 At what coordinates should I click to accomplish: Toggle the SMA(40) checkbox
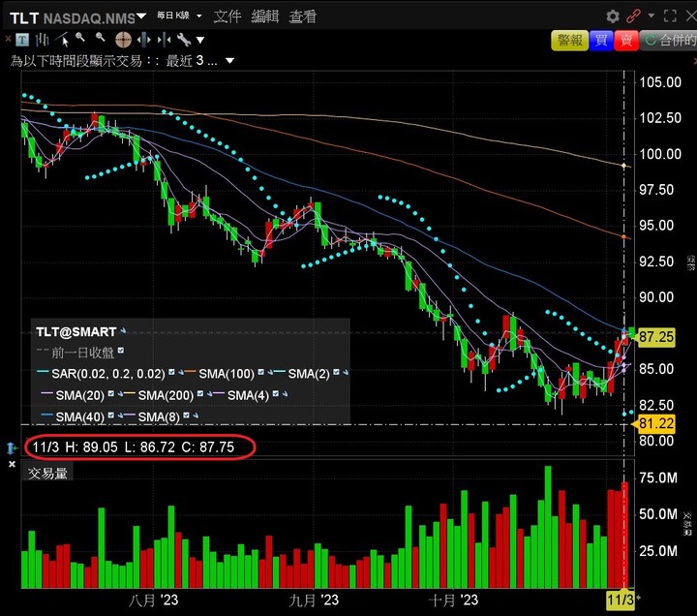111,415
